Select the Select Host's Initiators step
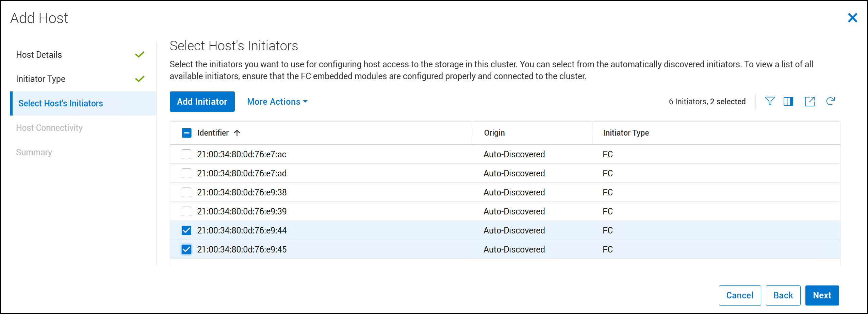The width and height of the screenshot is (868, 314). [83, 103]
